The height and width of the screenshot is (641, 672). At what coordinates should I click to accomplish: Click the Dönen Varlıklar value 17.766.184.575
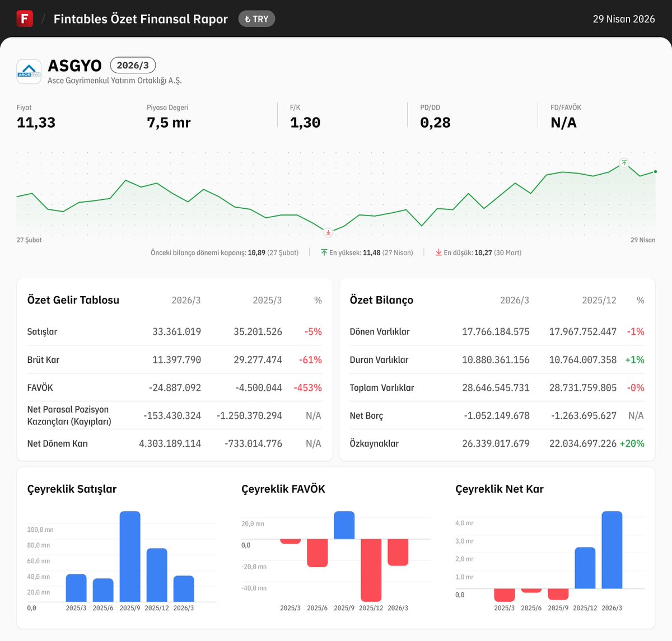pos(496,331)
